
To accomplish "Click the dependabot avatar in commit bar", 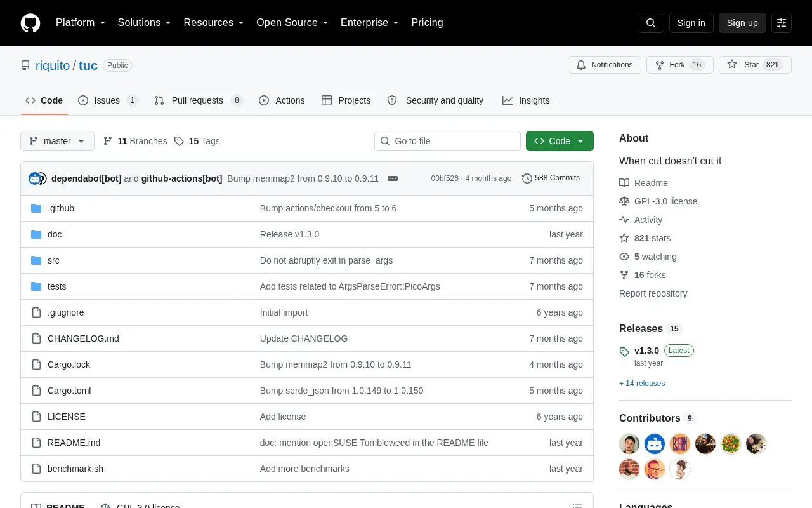I will tap(35, 178).
